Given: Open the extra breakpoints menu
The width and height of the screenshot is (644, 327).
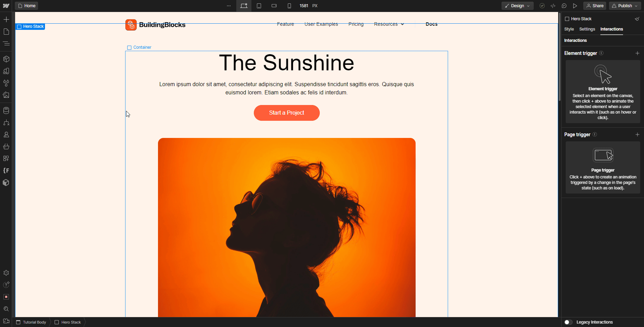Looking at the screenshot, I should [229, 6].
